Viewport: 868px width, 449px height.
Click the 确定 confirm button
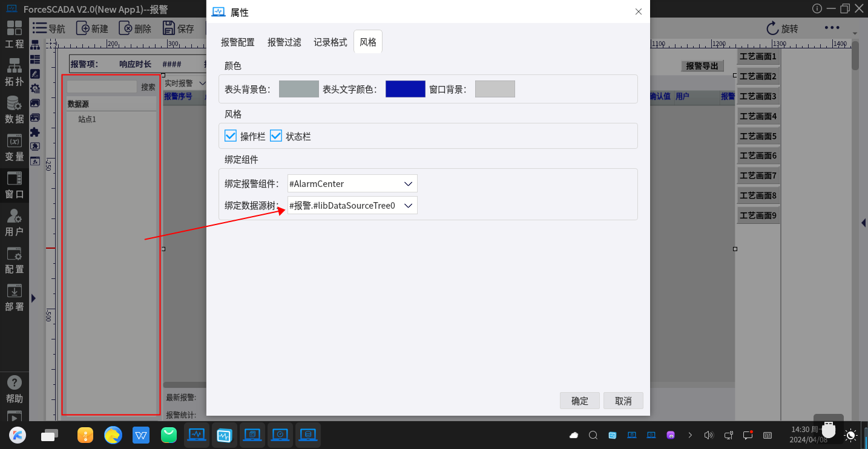tap(579, 401)
